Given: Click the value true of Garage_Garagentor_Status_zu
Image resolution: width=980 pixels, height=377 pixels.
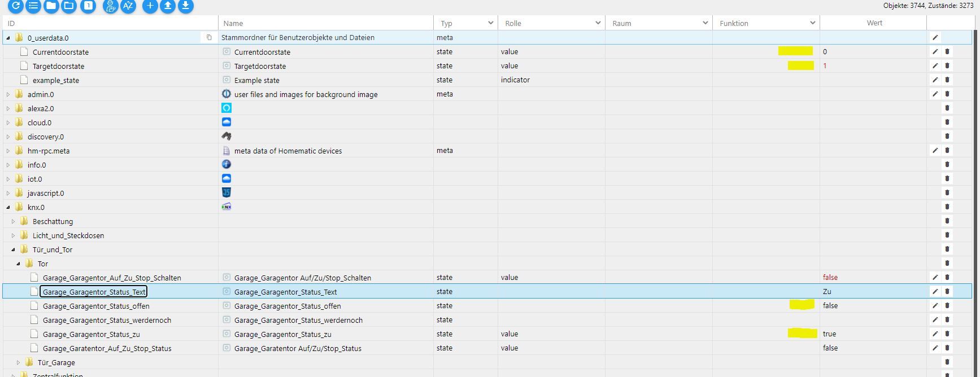Looking at the screenshot, I should 829,334.
